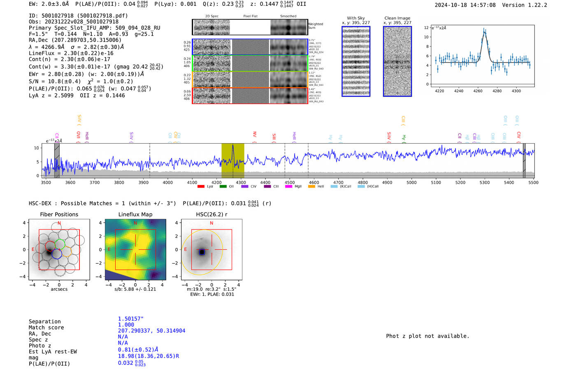Viewport: 576px width, 392px height.
Task: Click the 'Phot z plot not available.' message
Action: [x=427, y=336]
